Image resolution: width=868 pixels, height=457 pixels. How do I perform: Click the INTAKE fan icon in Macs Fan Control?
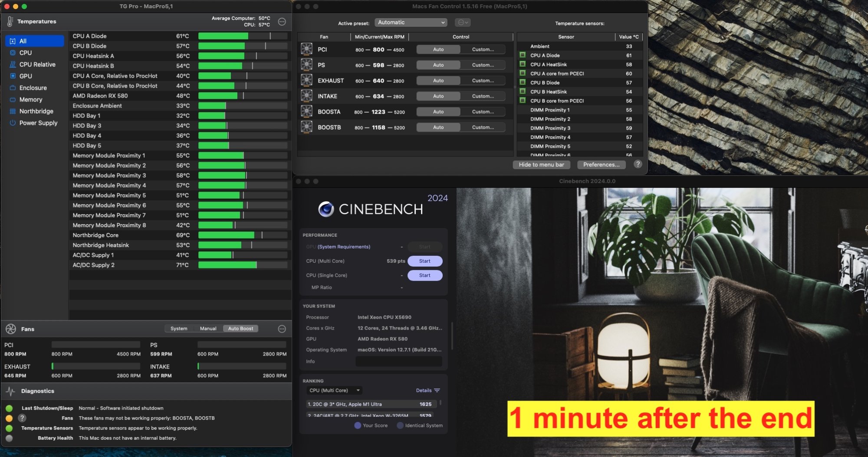coord(307,96)
